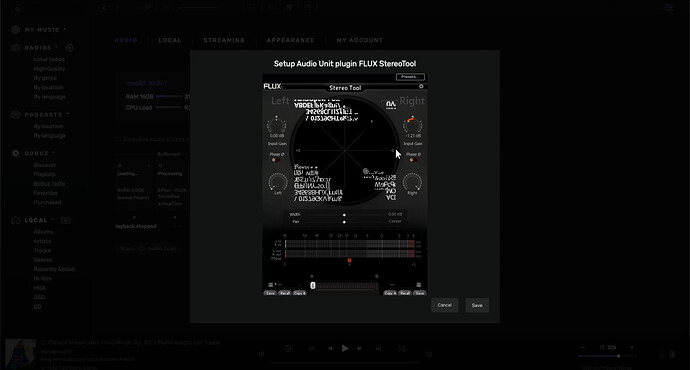The width and height of the screenshot is (690, 370).
Task: Switch to the My Account tab
Action: (x=360, y=40)
